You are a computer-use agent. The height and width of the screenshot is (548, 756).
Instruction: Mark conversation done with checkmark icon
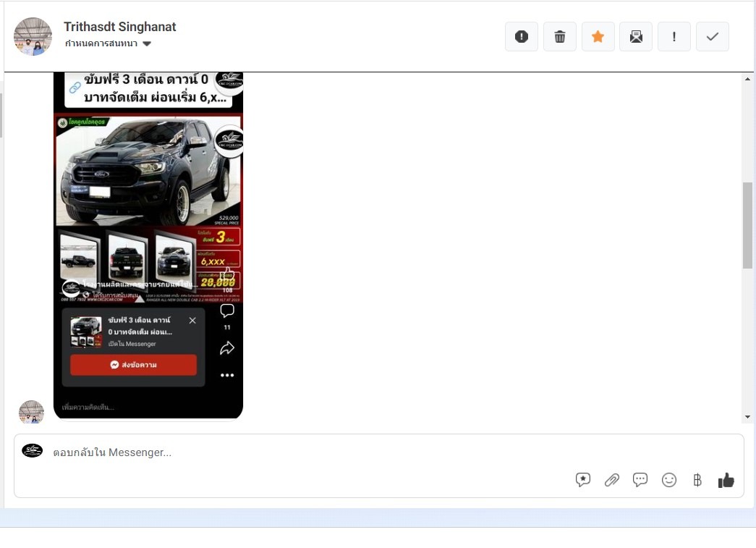712,37
